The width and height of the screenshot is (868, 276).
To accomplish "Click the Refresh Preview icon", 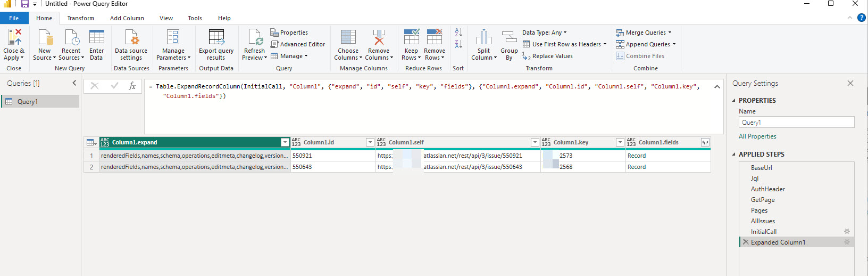I will coord(255,37).
